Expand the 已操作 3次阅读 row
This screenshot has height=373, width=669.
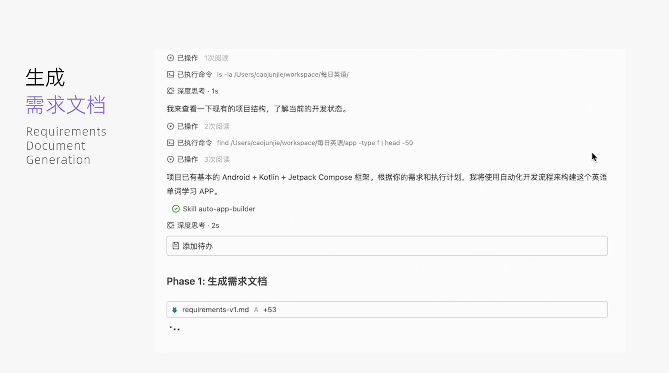pyautogui.click(x=198, y=159)
